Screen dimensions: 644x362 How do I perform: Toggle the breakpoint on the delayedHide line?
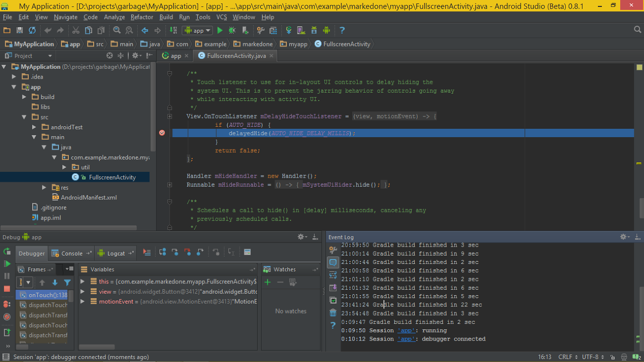pyautogui.click(x=162, y=133)
